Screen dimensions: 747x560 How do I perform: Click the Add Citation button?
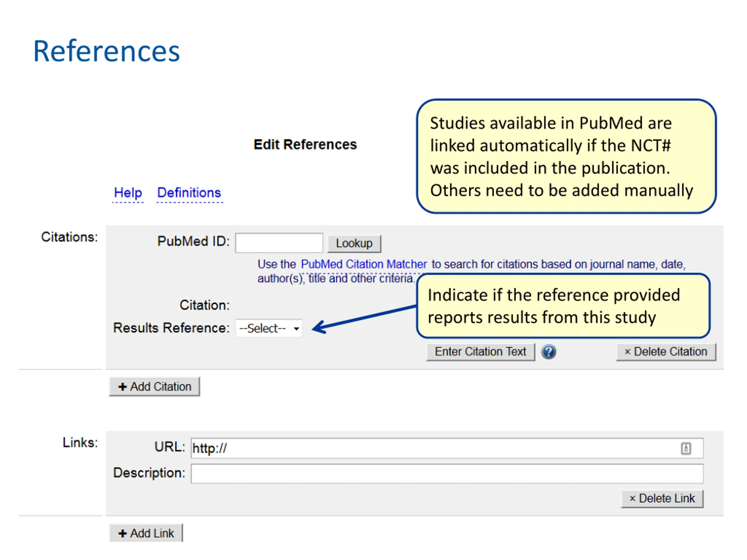coord(155,386)
